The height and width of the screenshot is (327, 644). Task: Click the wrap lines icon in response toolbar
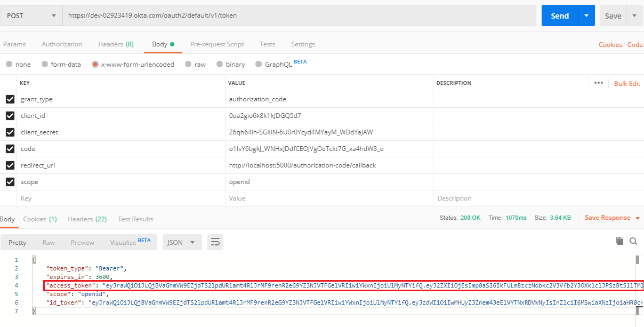click(215, 242)
